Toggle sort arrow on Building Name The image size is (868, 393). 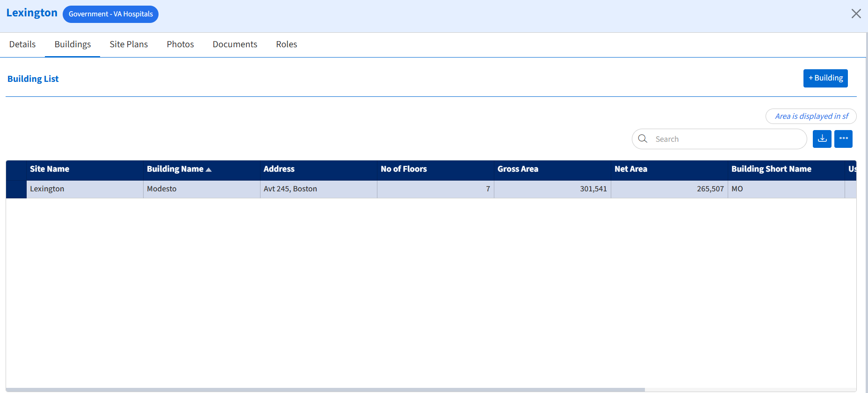coord(209,170)
